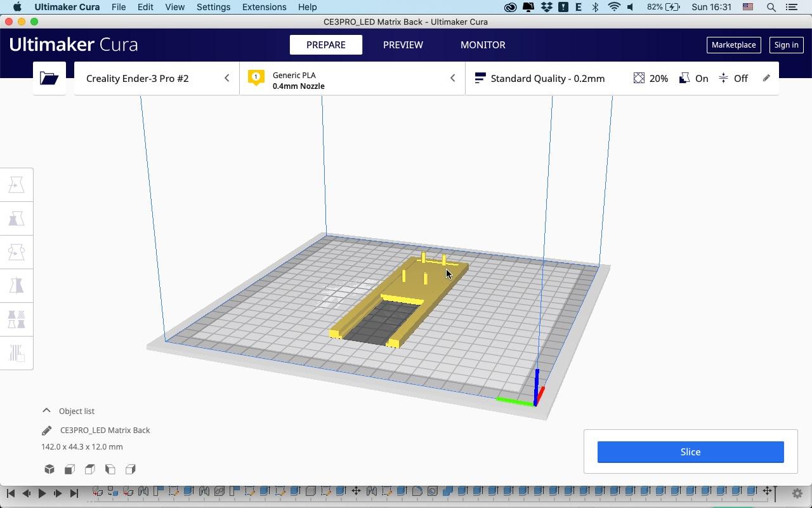This screenshot has height=508, width=812.
Task: Open the Edit menu
Action: click(145, 7)
